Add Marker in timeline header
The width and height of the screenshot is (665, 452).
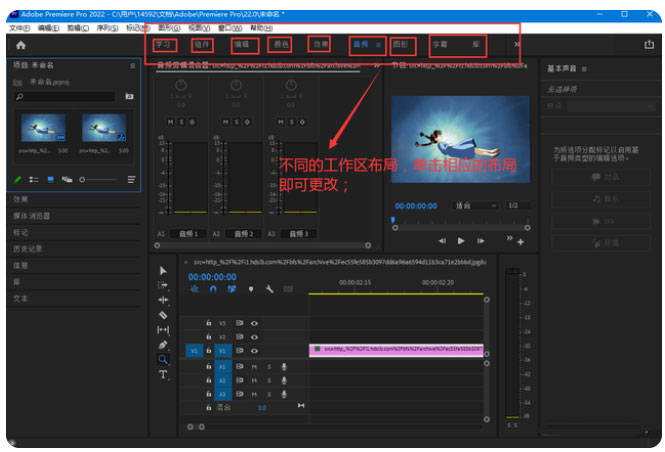(x=251, y=289)
